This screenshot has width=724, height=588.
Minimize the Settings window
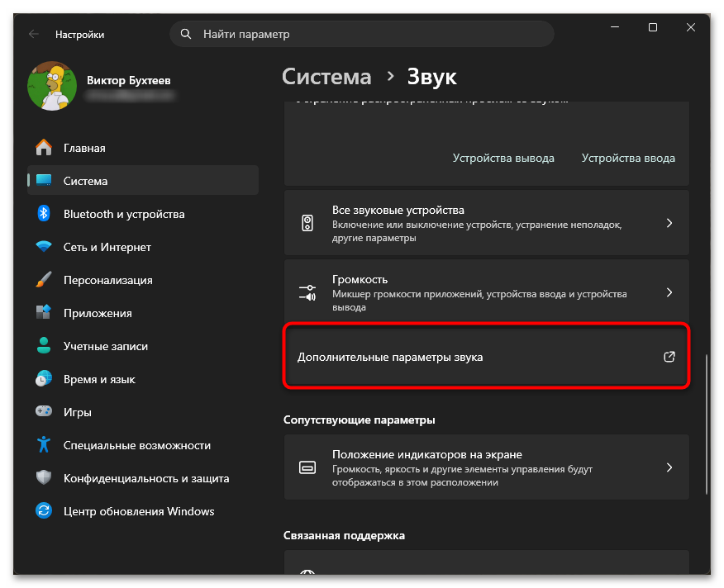coord(615,27)
